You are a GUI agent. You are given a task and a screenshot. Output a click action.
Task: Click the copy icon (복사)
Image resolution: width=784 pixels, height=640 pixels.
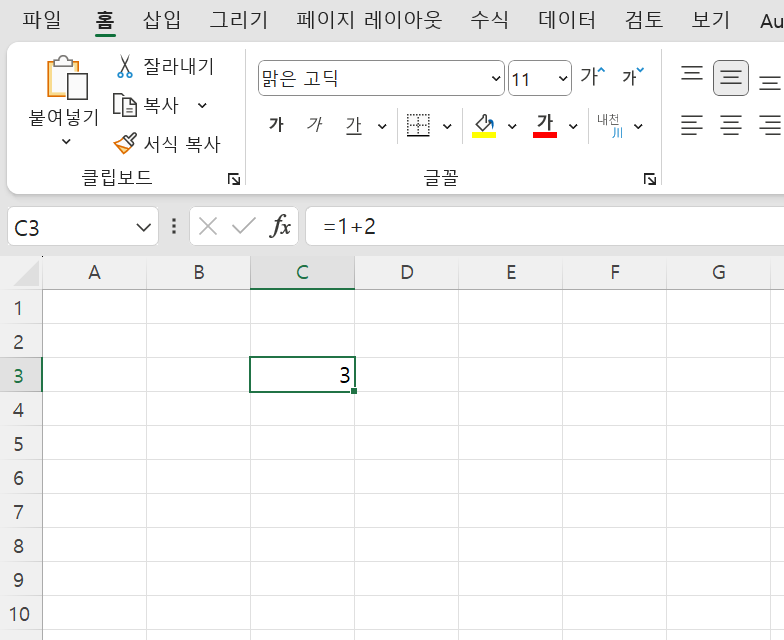[x=124, y=105]
